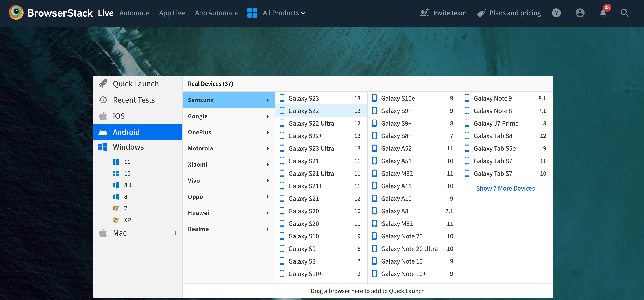The image size is (644, 300).
Task: Click the Windows 10 logo icon
Action: 116,174
